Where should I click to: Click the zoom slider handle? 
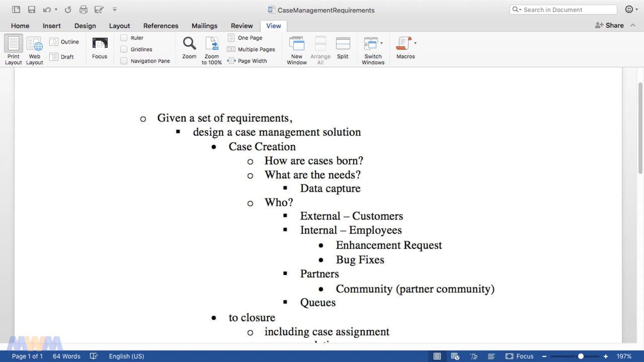coord(581,356)
